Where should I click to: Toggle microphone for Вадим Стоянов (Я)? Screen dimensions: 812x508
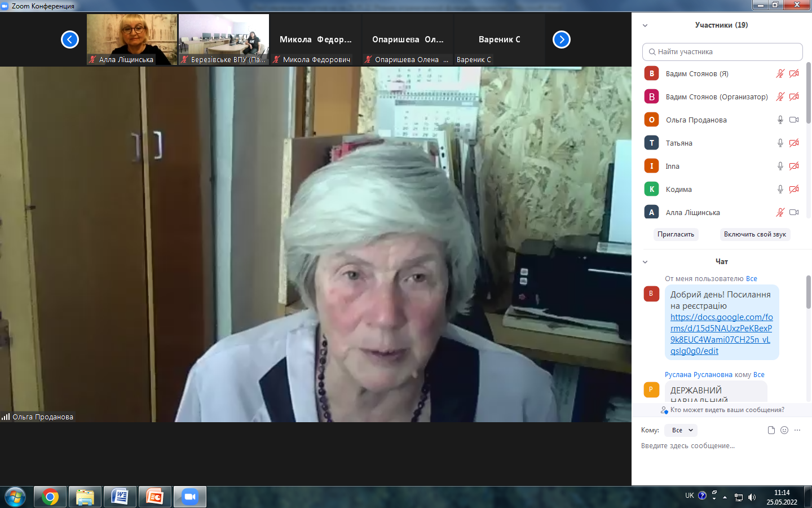(x=780, y=73)
